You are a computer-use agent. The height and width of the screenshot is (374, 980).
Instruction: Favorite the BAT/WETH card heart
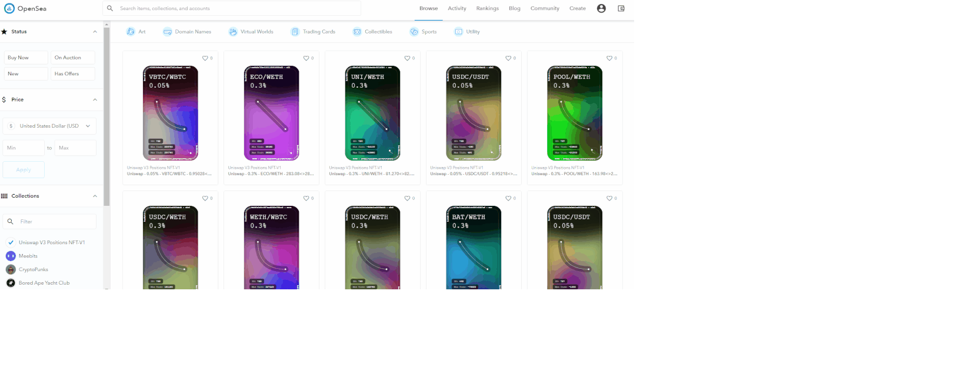(508, 198)
